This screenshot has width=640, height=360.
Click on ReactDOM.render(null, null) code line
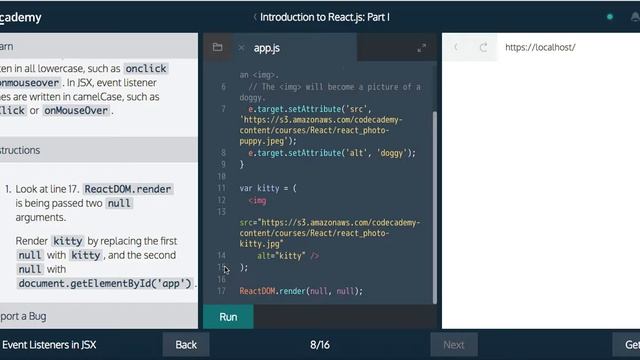click(301, 291)
